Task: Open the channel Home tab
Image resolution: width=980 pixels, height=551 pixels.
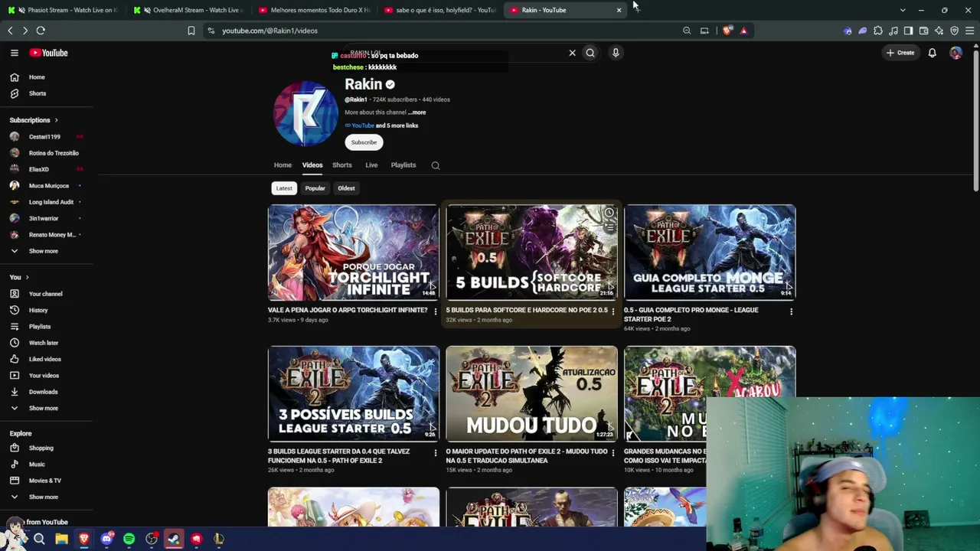Action: (283, 165)
